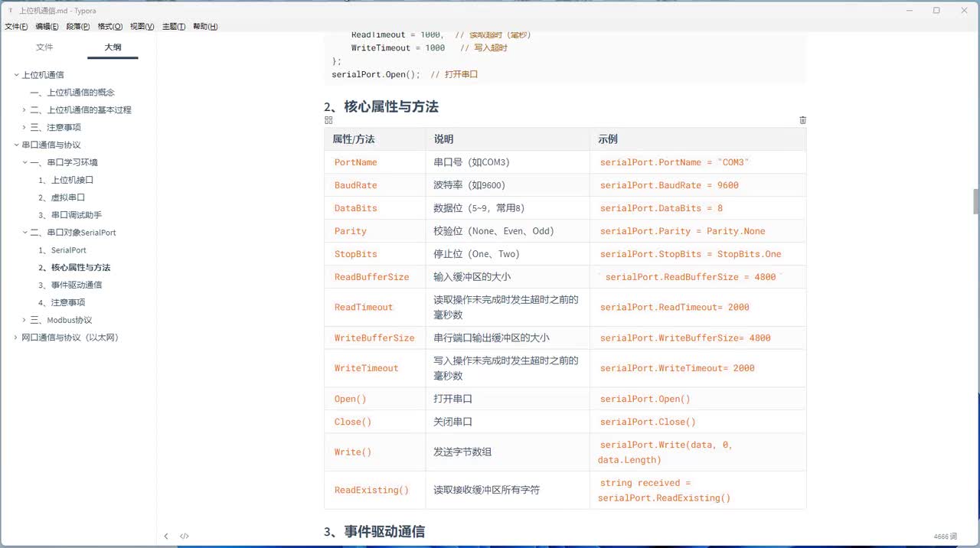Click the Parity table cell
The image size is (980, 548).
click(x=375, y=231)
